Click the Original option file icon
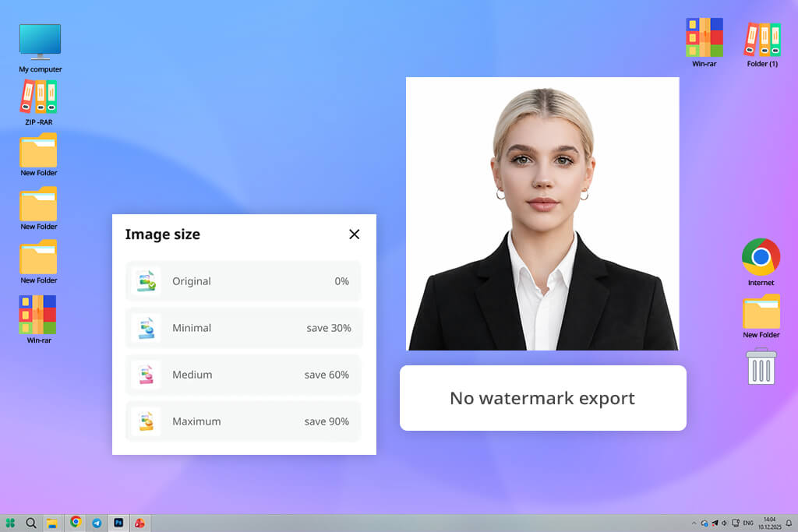Image resolution: width=798 pixels, height=532 pixels. click(146, 281)
